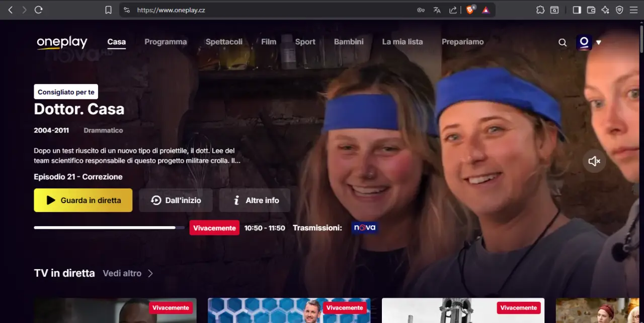Click the oneplay search magnifier icon

tap(562, 42)
